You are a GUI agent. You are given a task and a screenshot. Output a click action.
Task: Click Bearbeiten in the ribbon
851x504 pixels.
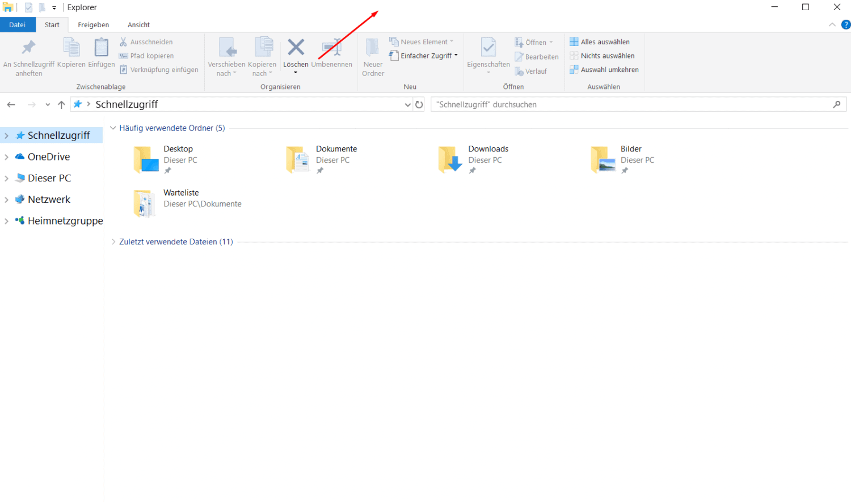tap(537, 57)
